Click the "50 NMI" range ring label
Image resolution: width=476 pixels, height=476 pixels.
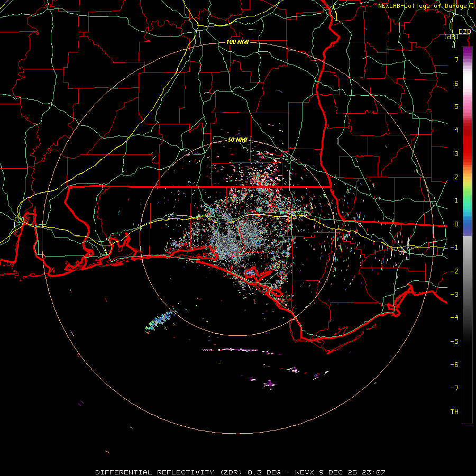pyautogui.click(x=237, y=140)
